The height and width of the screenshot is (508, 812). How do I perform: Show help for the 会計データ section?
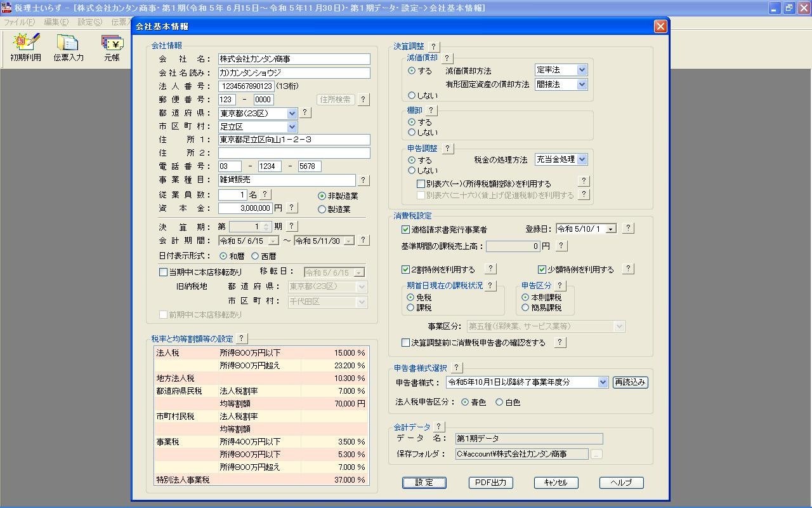click(440, 427)
